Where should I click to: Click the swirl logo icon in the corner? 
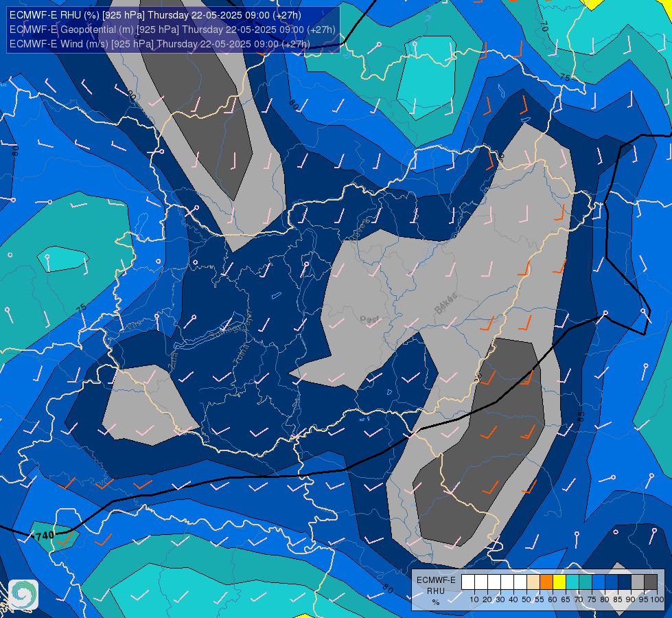(x=23, y=595)
